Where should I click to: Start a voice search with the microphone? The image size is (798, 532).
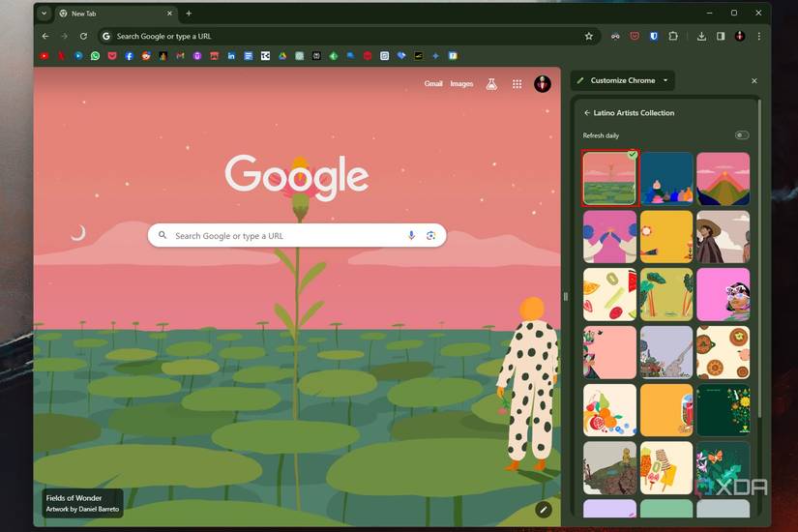click(411, 235)
